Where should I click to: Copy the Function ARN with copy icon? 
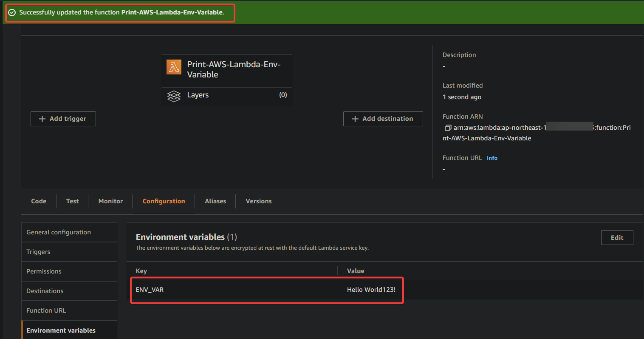tap(448, 128)
